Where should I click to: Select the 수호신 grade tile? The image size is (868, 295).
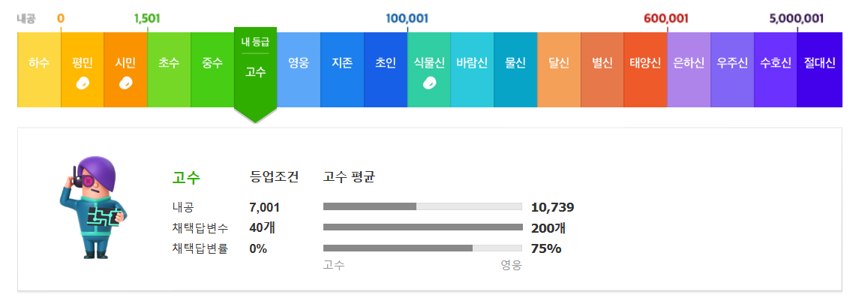(776, 70)
